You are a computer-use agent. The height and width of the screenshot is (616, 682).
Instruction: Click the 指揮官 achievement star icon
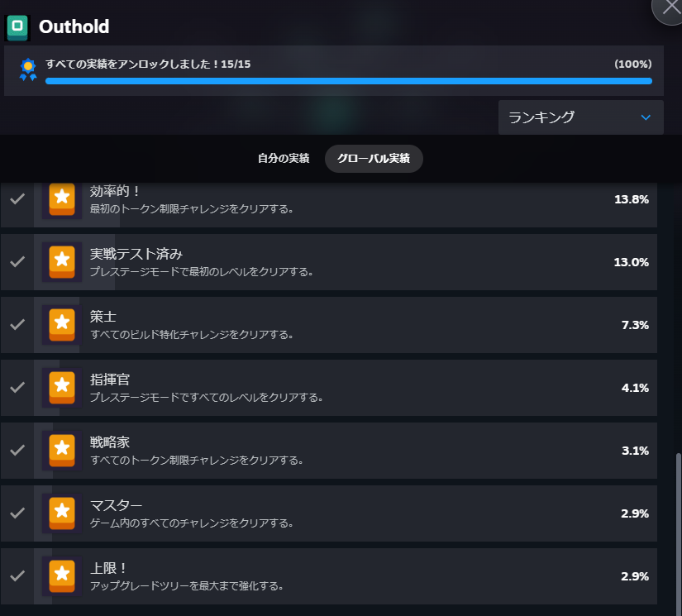(x=61, y=387)
